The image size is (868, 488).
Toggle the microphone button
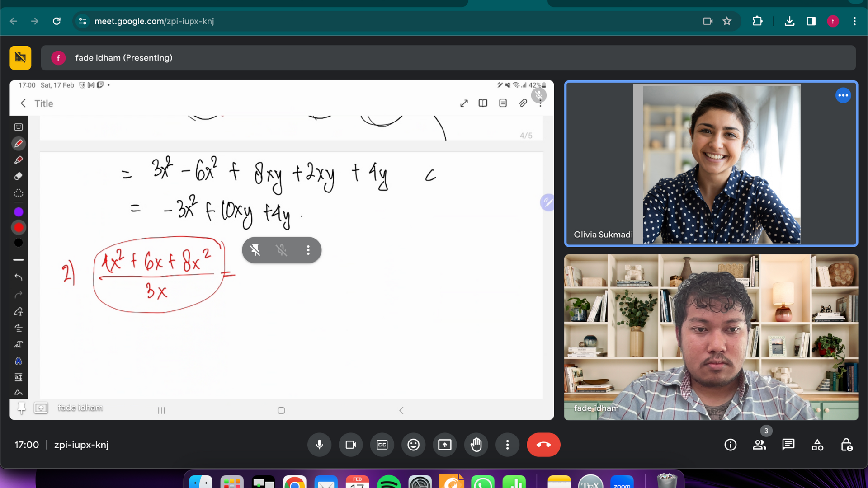tap(319, 445)
